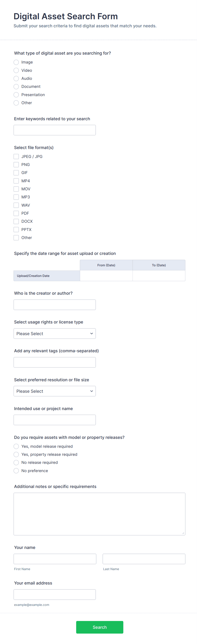Click the keywords search input field

coord(54,130)
